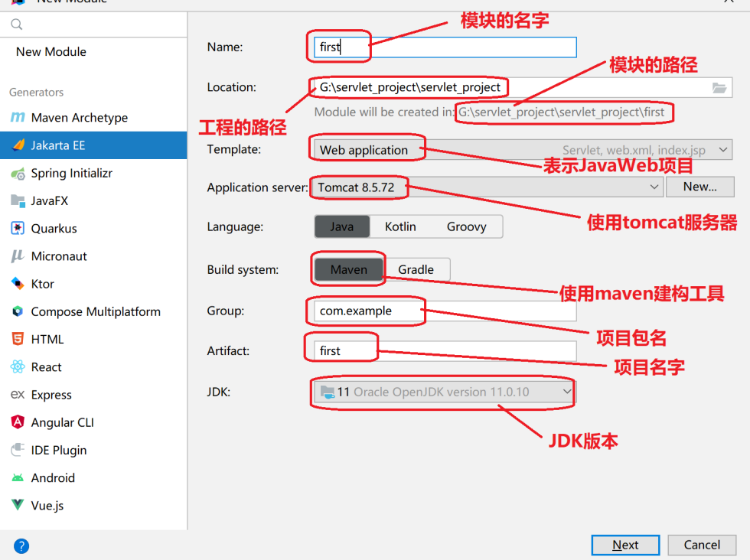The width and height of the screenshot is (750, 560).
Task: Expand the Template dropdown
Action: [x=724, y=150]
